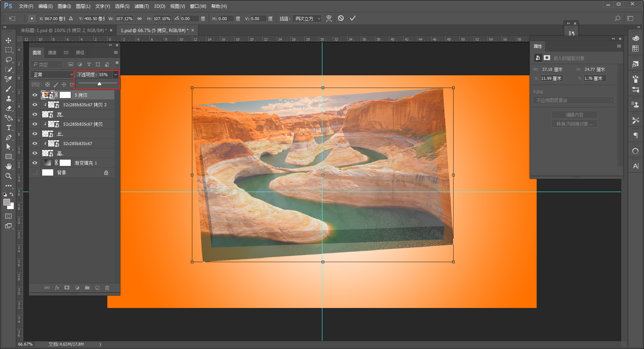
Task: Collapse the Layers panel with double arrows
Action: click(110, 45)
